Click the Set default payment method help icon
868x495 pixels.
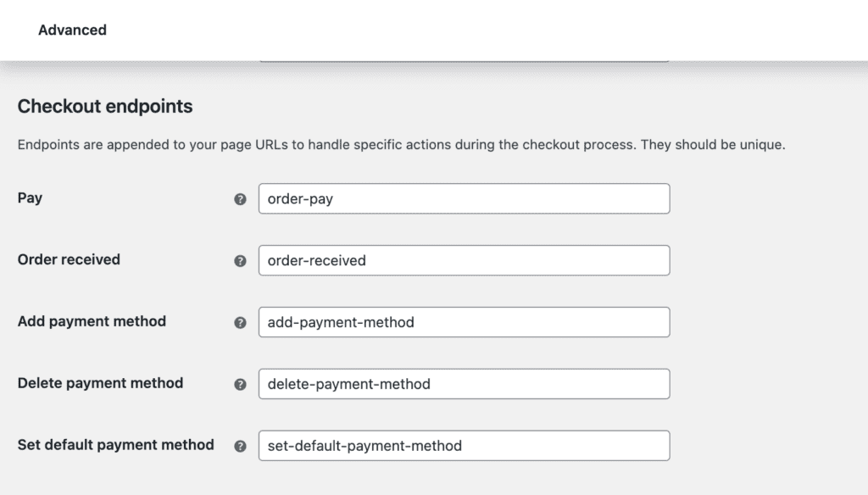coord(240,446)
